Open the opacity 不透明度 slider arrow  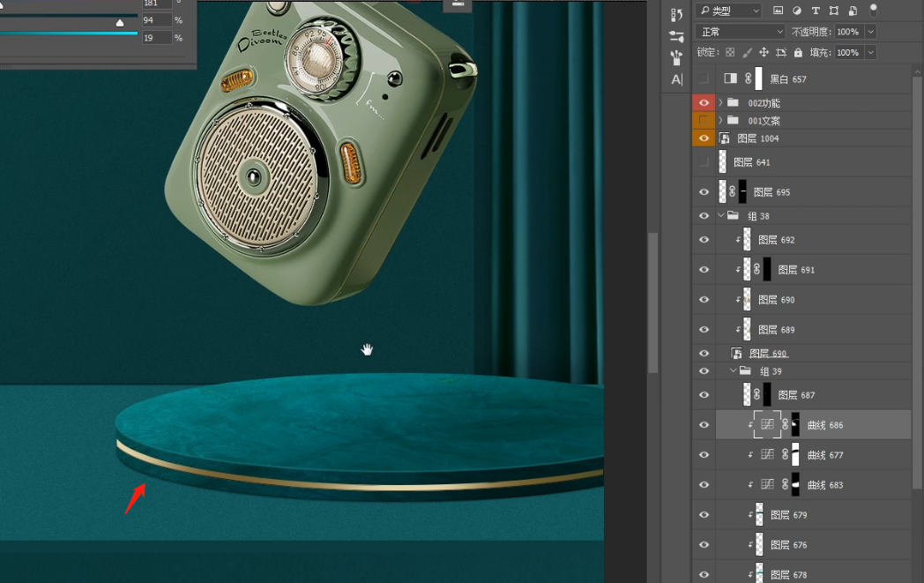point(871,32)
